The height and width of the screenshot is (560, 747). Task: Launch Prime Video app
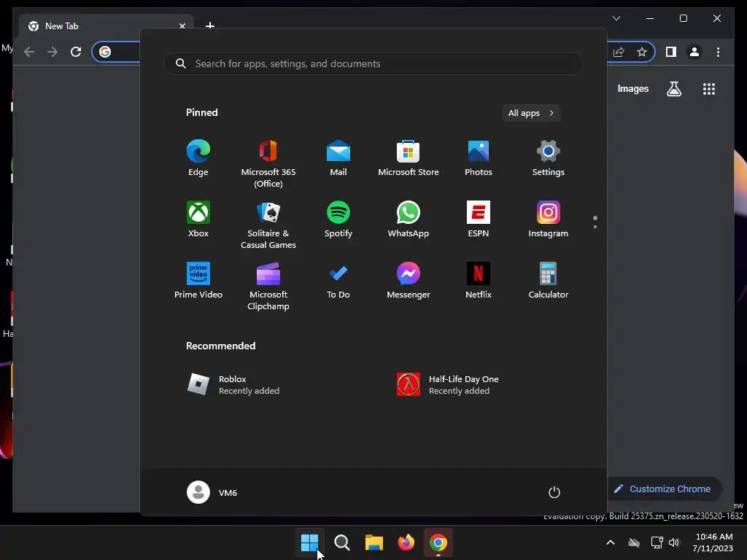[198, 281]
